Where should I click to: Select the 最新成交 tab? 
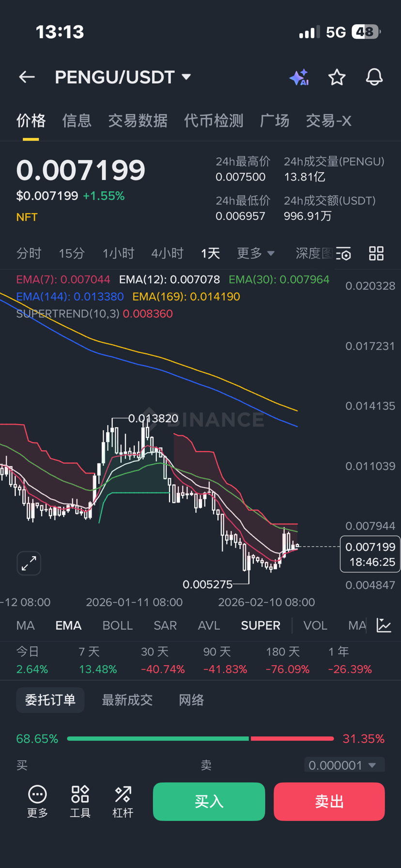point(127,700)
